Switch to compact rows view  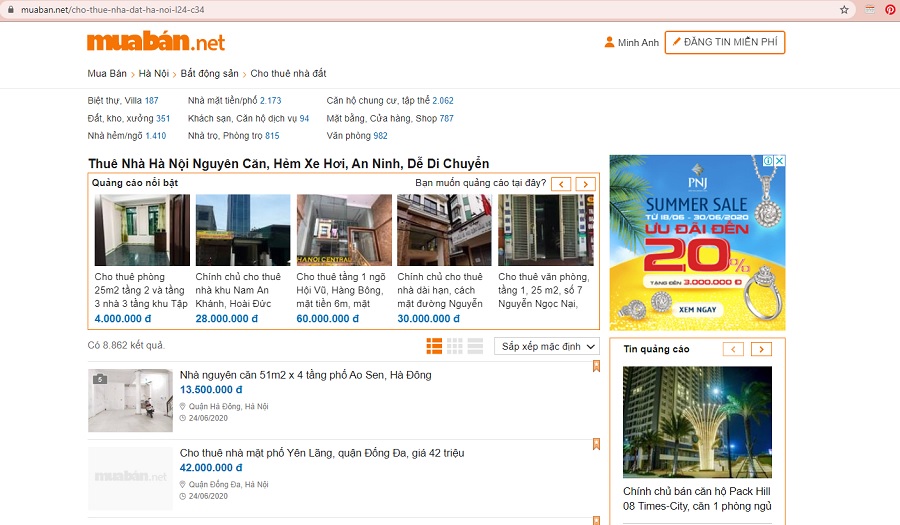(475, 346)
